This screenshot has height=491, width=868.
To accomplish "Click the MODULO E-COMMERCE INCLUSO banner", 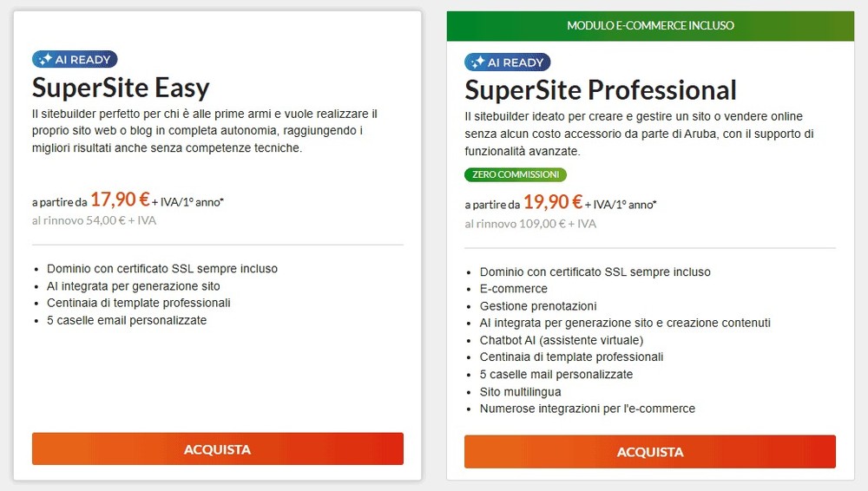I will pos(650,25).
